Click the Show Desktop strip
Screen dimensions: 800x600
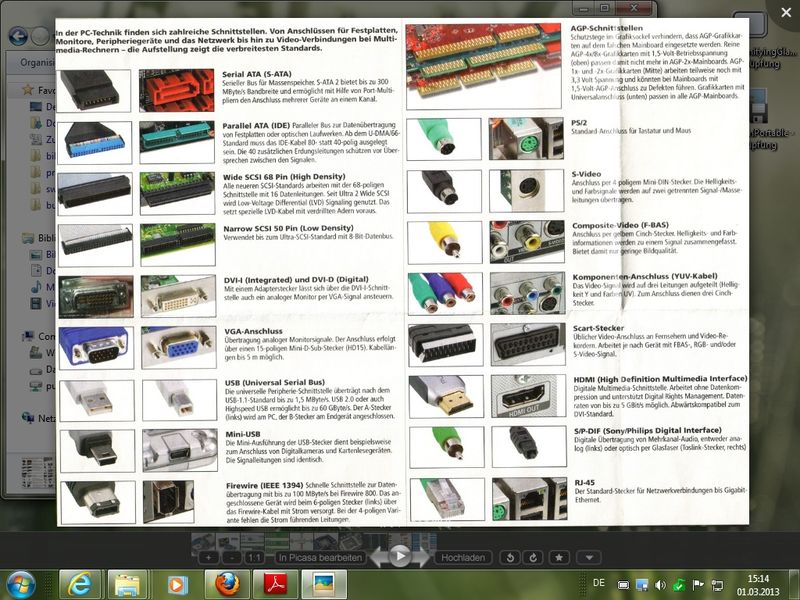[x=795, y=585]
